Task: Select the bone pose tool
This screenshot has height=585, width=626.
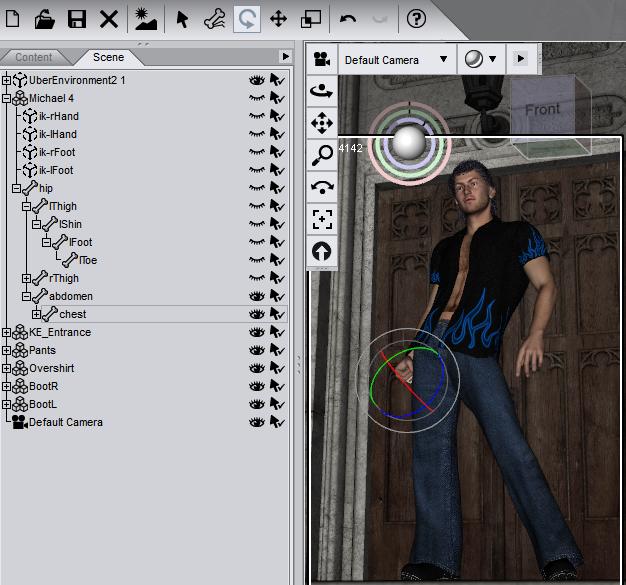Action: (x=214, y=19)
